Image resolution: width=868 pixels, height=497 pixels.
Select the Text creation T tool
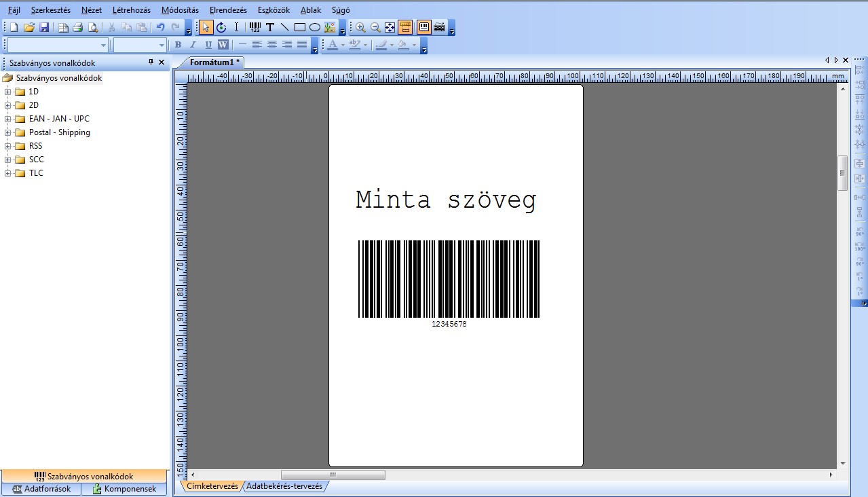[270, 28]
